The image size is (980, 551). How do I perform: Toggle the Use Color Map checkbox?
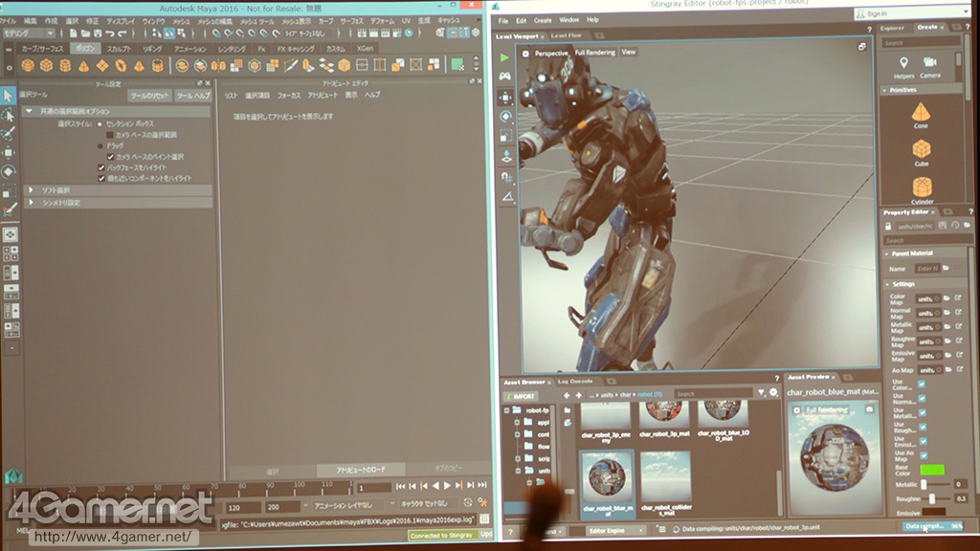point(922,385)
